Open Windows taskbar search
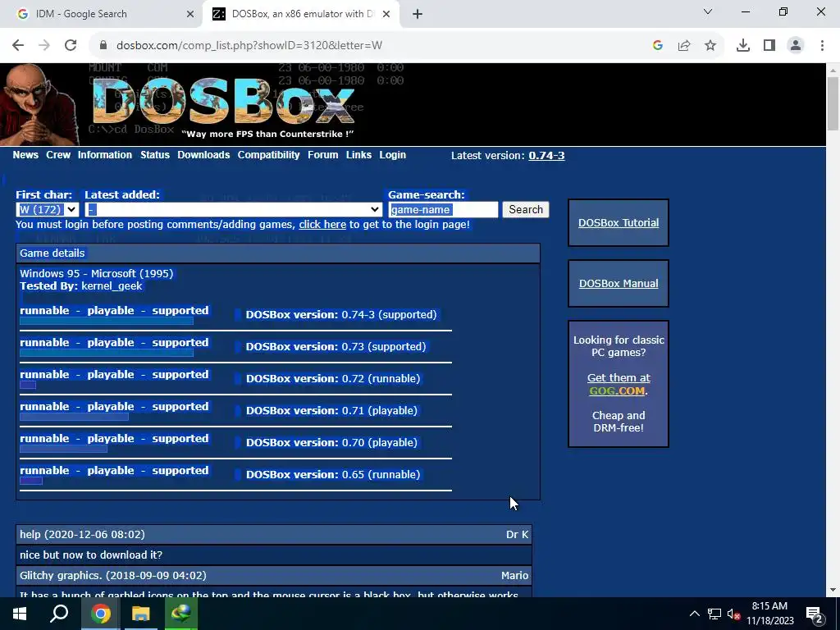This screenshot has width=840, height=630. click(x=59, y=614)
